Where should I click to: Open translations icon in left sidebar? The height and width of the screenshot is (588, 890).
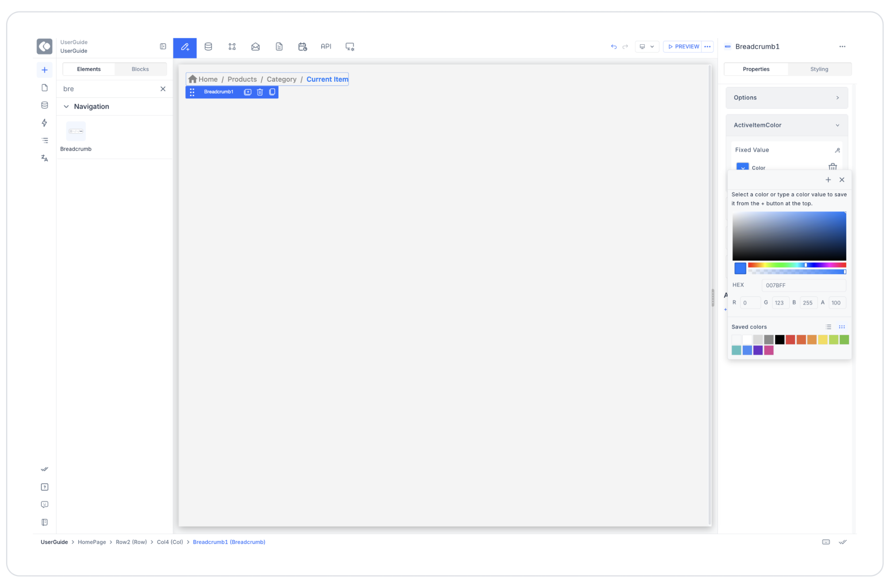(x=44, y=158)
